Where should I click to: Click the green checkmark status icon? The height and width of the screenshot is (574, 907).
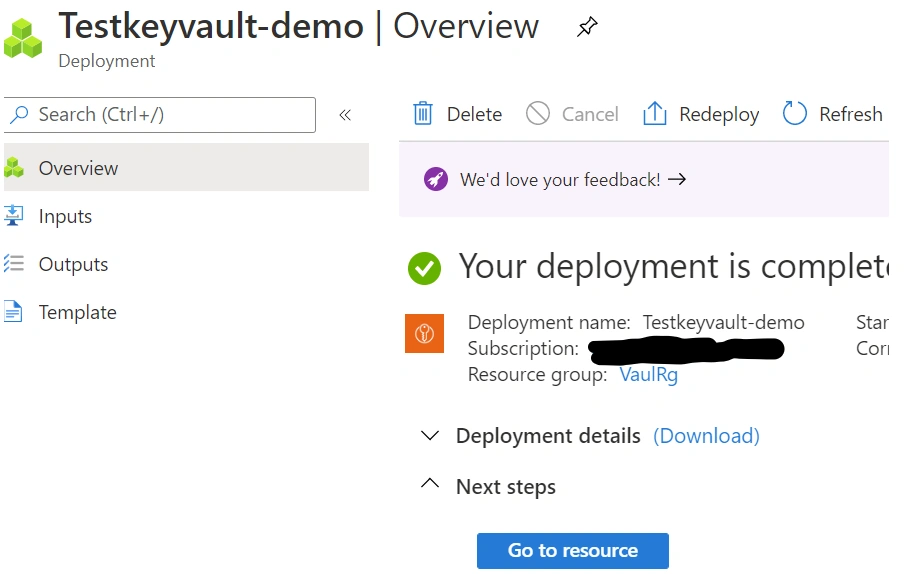point(424,268)
